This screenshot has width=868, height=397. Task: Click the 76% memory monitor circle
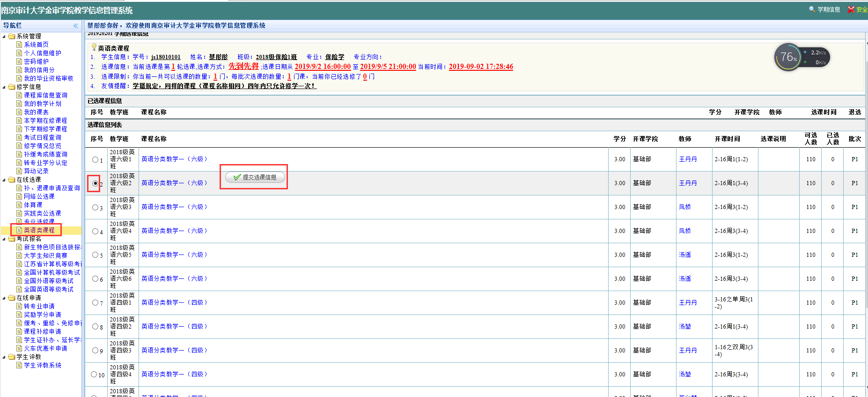click(x=788, y=57)
